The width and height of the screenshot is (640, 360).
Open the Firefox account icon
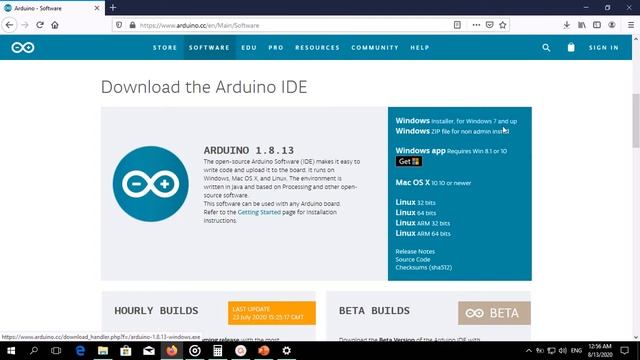pos(611,25)
